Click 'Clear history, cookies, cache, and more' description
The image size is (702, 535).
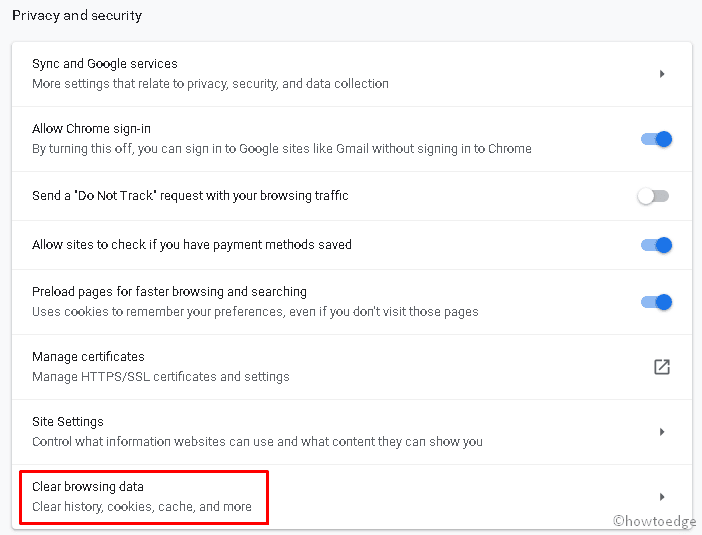click(x=142, y=507)
